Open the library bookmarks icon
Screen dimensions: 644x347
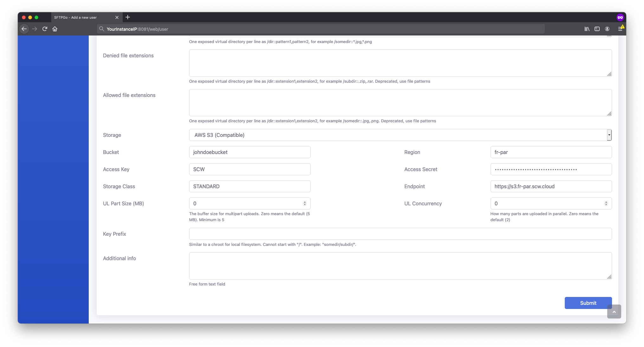[587, 29]
